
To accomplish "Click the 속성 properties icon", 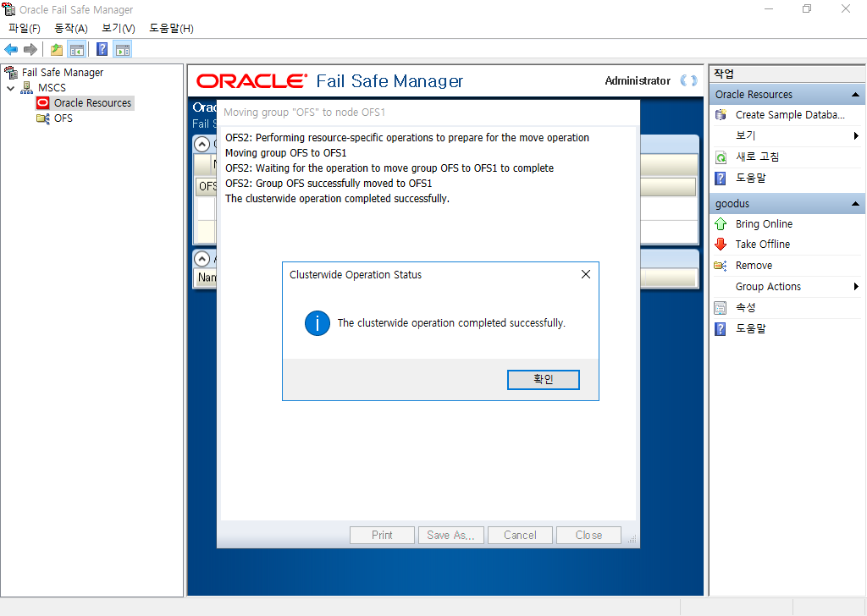I will 721,308.
